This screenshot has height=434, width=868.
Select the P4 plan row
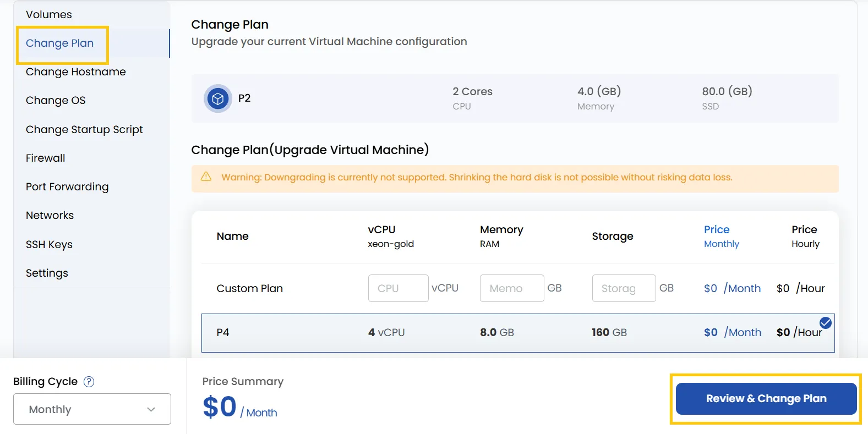[x=518, y=333]
